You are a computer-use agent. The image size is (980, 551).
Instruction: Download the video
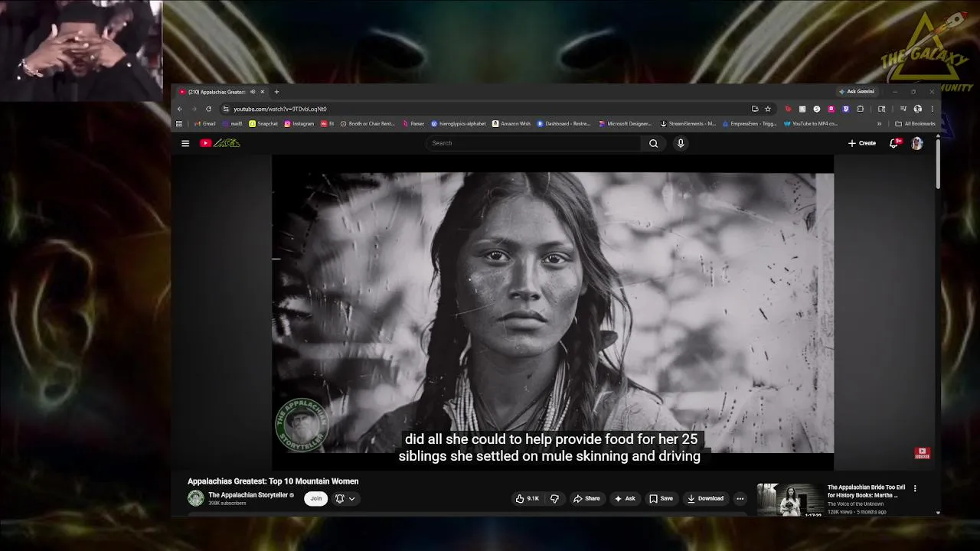705,498
